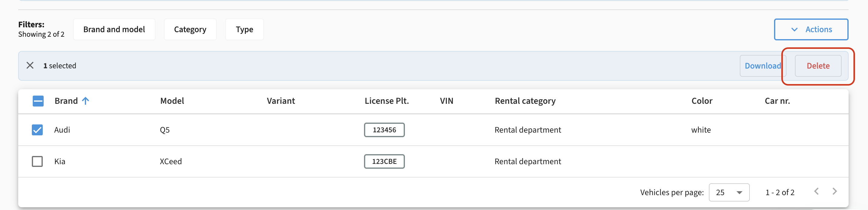868x210 pixels.
Task: Clear selection with the X icon
Action: pos(30,66)
